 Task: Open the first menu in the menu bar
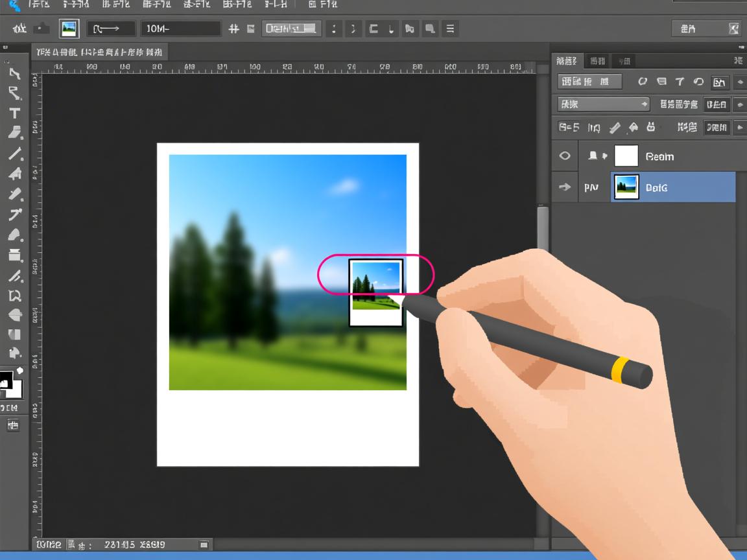pos(38,3)
